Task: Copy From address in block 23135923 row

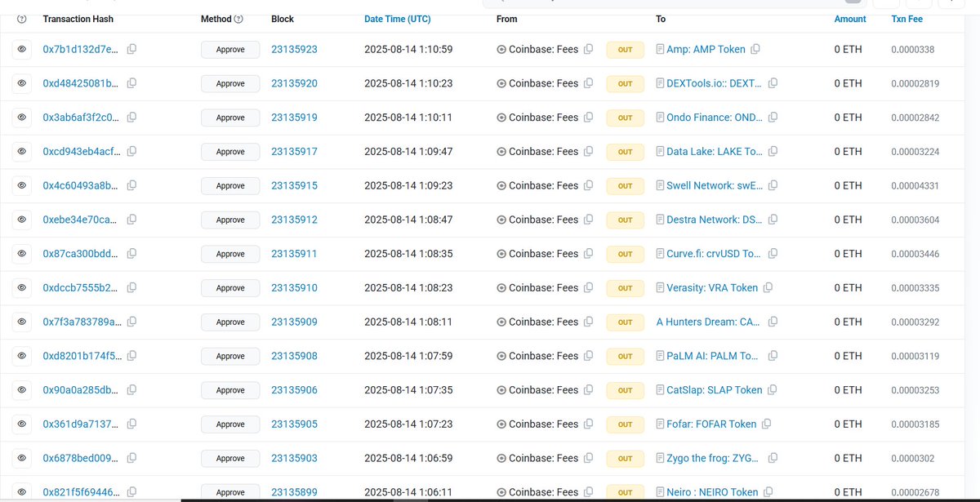Action: pos(588,49)
